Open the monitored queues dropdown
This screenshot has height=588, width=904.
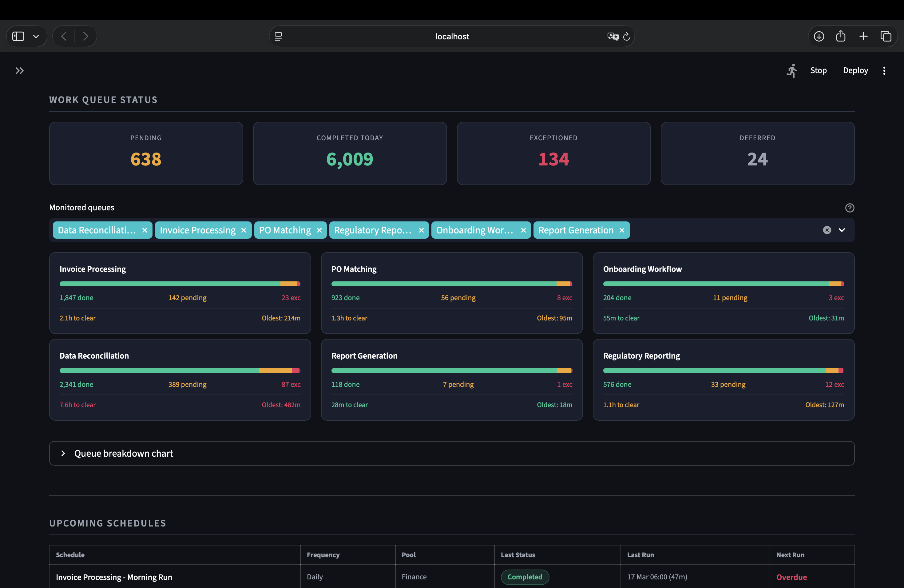843,230
